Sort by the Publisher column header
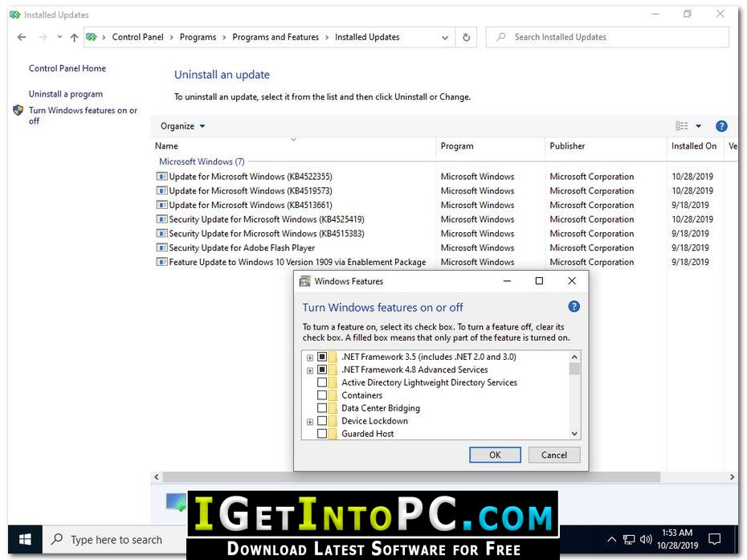This screenshot has height=560, width=747. (x=606, y=146)
